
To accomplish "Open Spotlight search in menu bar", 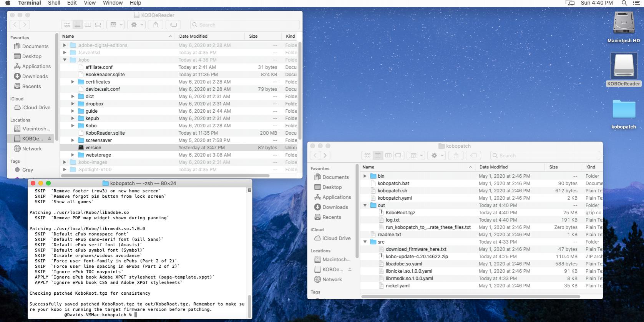I will point(624,3).
